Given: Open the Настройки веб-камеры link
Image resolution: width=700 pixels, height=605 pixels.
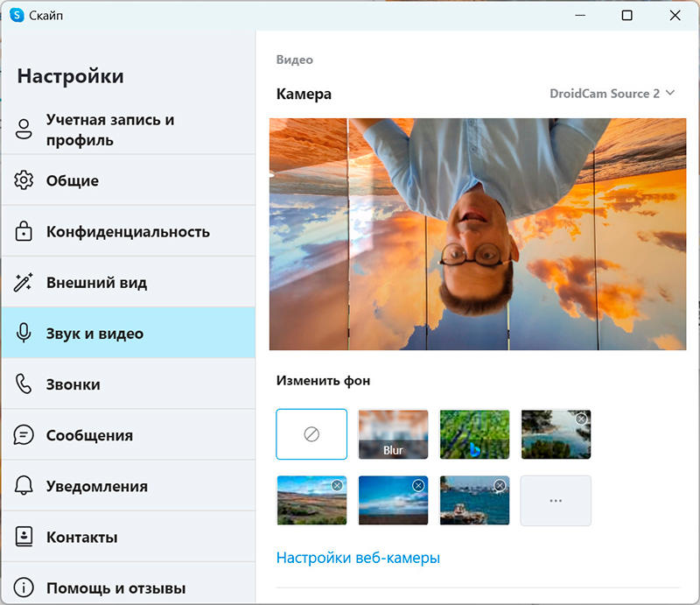Looking at the screenshot, I should [x=358, y=558].
